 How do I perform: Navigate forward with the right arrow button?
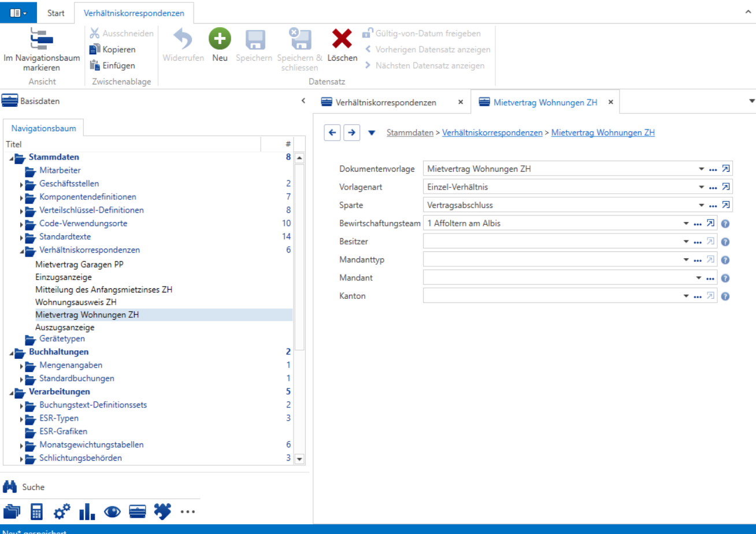tap(351, 132)
